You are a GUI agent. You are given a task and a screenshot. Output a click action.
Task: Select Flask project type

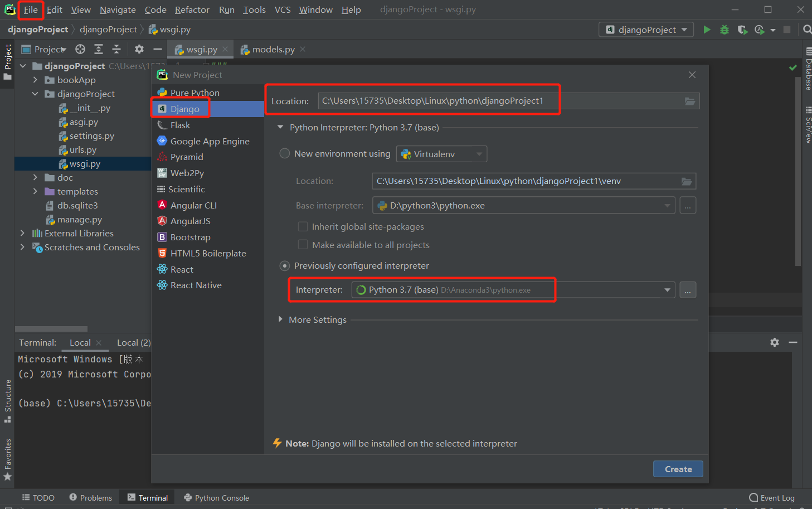tap(208, 125)
